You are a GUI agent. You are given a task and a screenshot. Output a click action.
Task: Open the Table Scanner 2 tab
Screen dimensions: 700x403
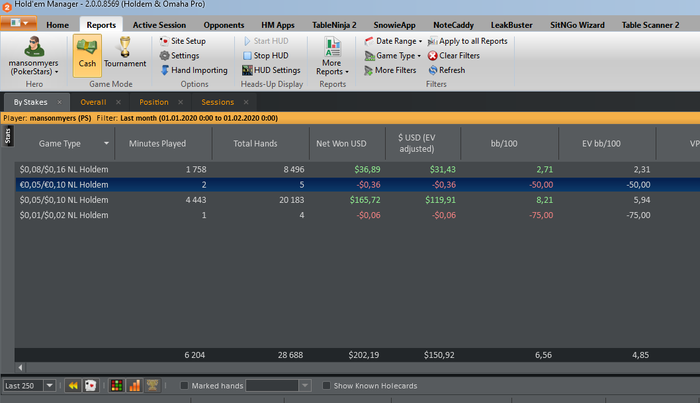[x=650, y=25]
